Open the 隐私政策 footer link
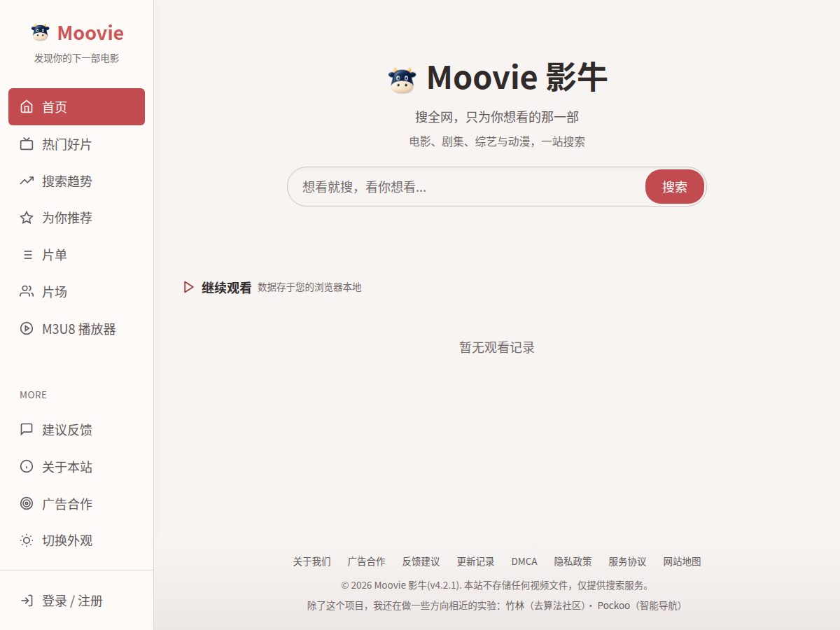The height and width of the screenshot is (630, 840). tap(573, 561)
